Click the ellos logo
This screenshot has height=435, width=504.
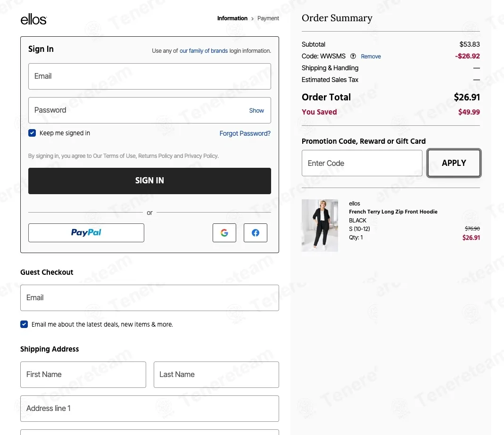[33, 19]
